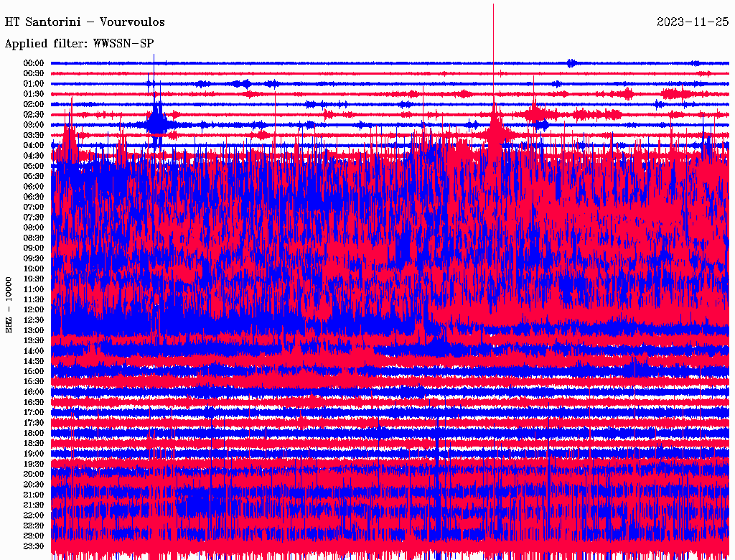
Task: Click the 17:00 time label
Action: 34,412
